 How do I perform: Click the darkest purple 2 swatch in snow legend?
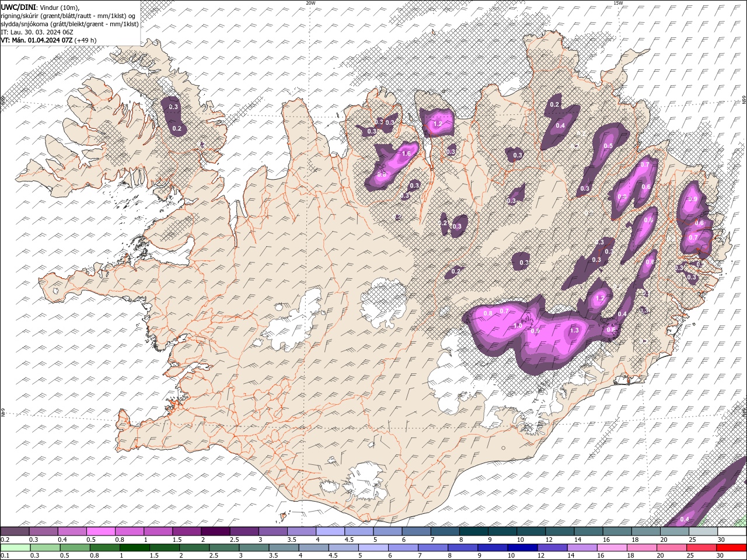click(x=215, y=531)
